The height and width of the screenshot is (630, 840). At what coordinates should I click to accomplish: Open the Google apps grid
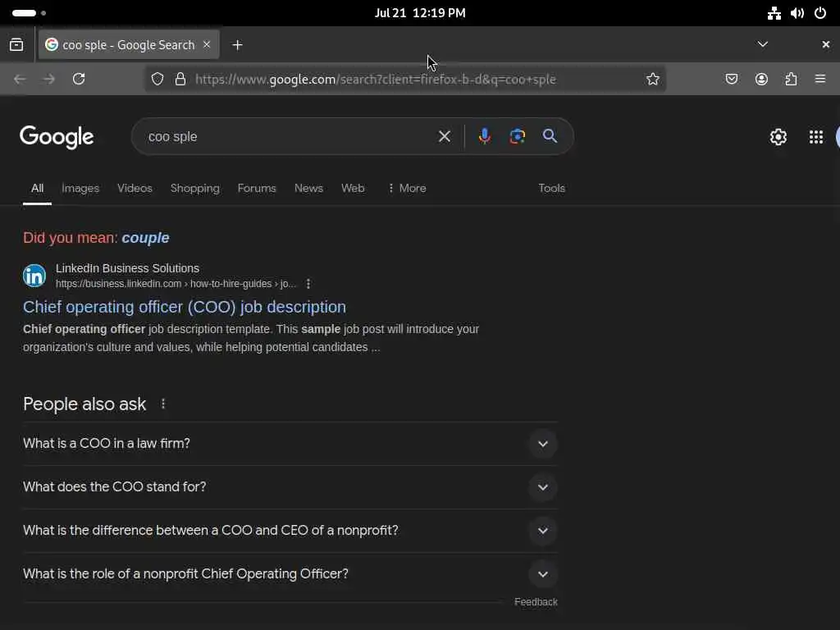point(816,137)
